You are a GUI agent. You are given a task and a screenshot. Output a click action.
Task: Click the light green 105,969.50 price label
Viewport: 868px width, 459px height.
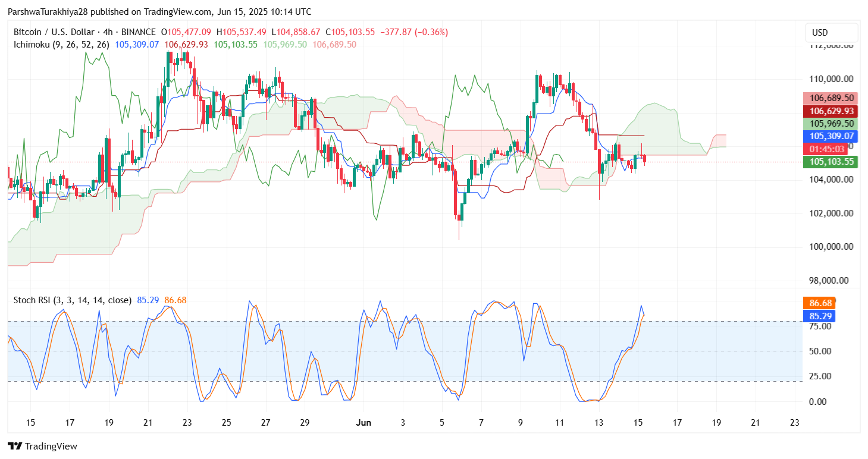coord(830,124)
